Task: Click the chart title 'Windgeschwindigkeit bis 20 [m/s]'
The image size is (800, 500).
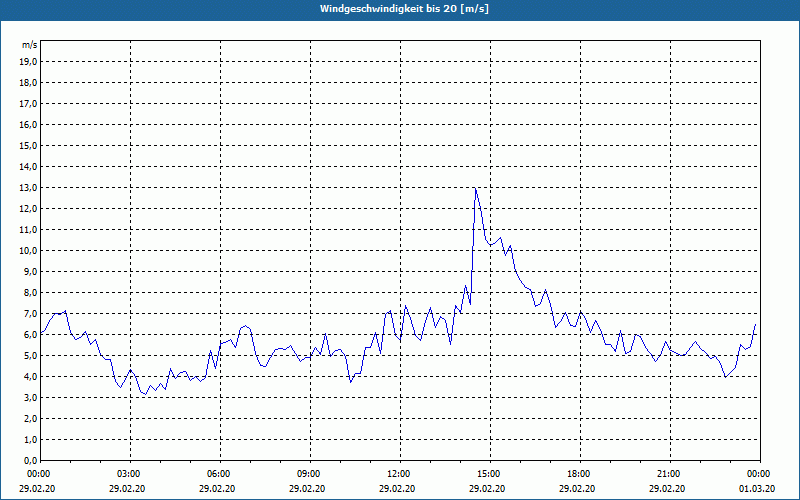Action: pyautogui.click(x=404, y=9)
